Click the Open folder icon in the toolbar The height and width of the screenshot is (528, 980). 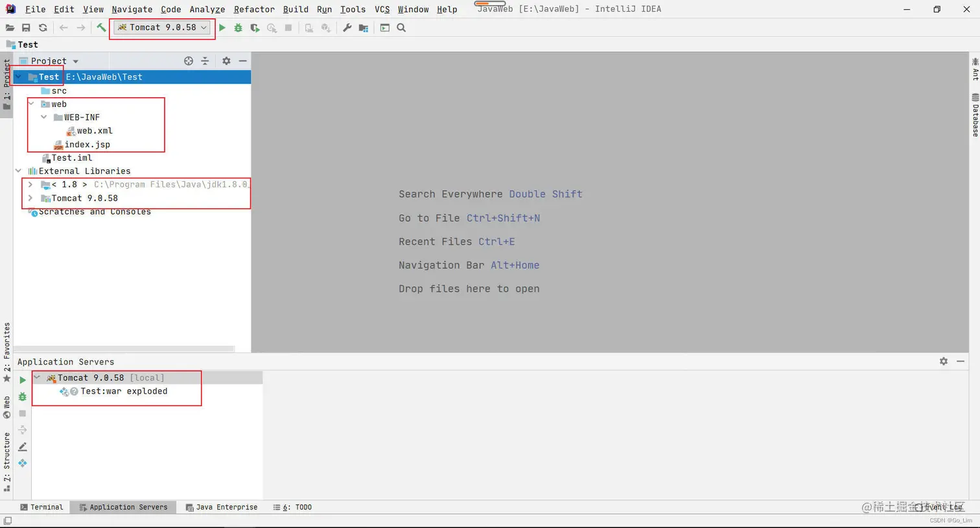coord(10,28)
